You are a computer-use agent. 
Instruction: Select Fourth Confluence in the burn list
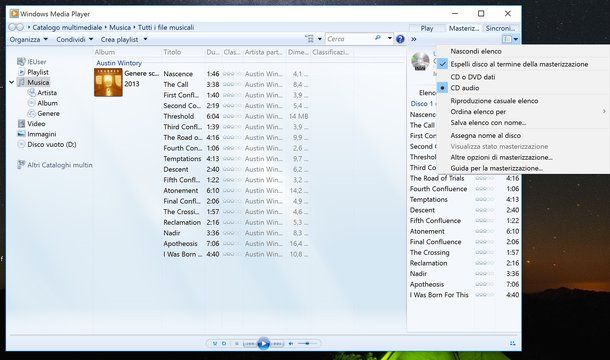438,188
